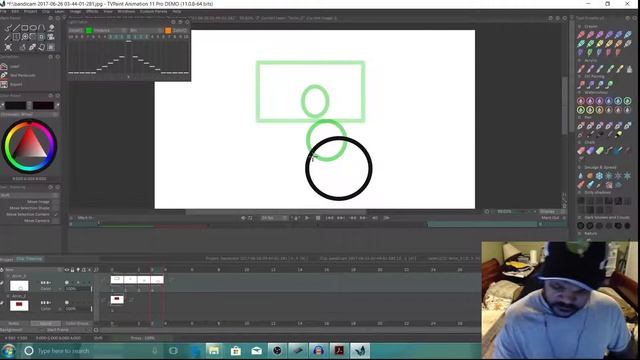Collapse the Pen preset group
Viewport: 640px width, 360px height.
pyautogui.click(x=580, y=117)
